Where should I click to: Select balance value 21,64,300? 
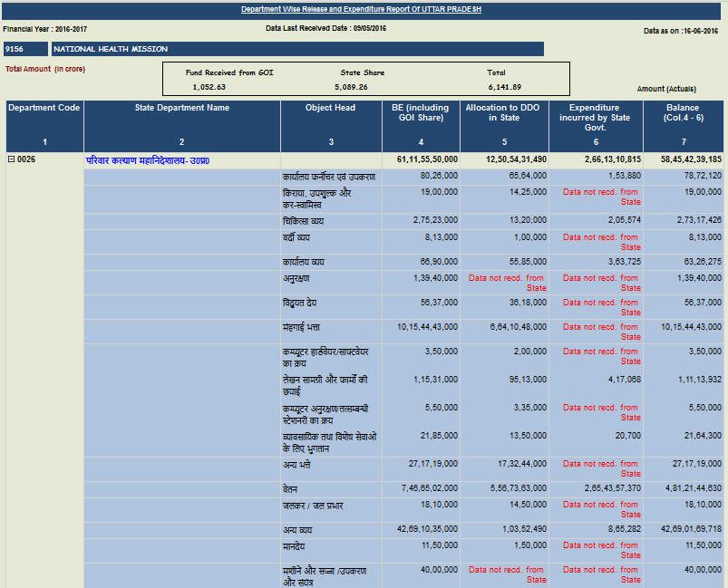point(703,435)
